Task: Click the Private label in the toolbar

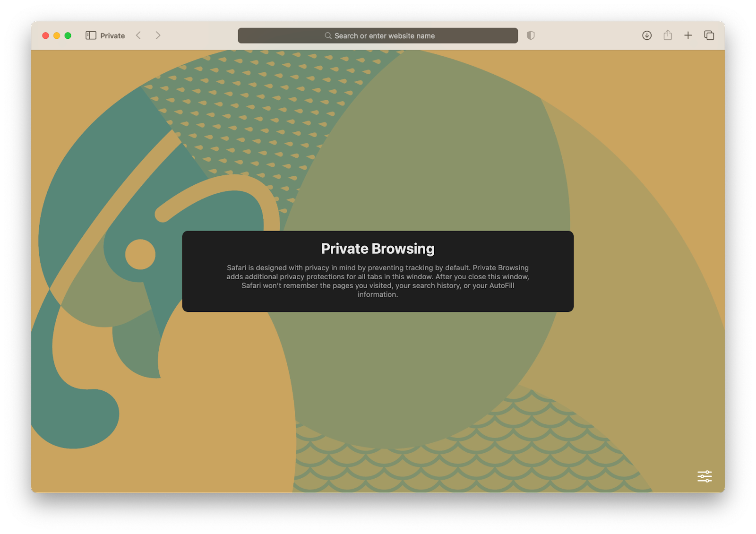Action: [112, 36]
